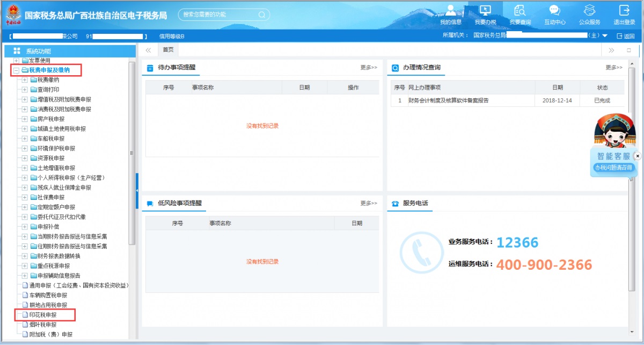Viewport: 644px width, 345px height.
Task: Select 残疾人就业保障金申报 folder label
Action: 64,188
